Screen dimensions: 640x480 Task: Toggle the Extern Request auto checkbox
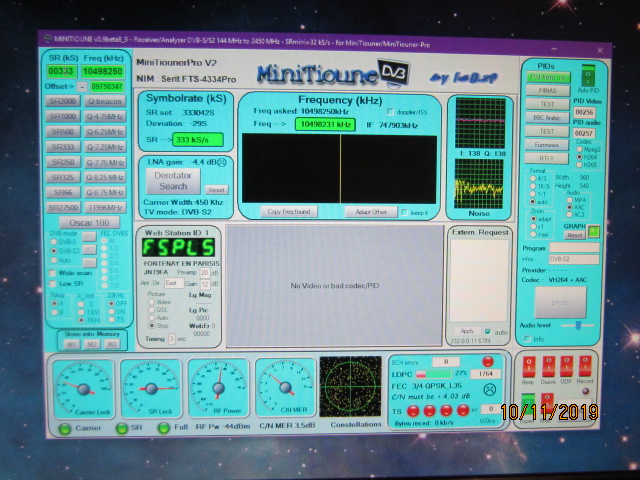click(488, 332)
